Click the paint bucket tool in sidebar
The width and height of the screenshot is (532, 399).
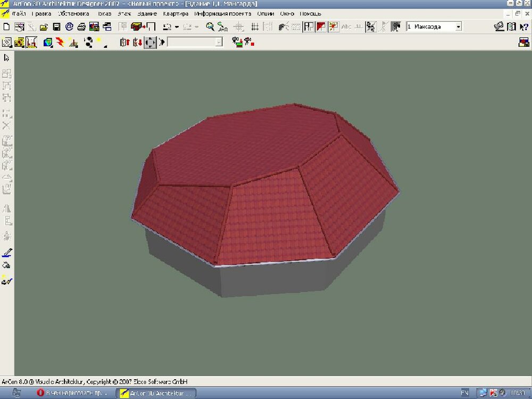[7, 265]
